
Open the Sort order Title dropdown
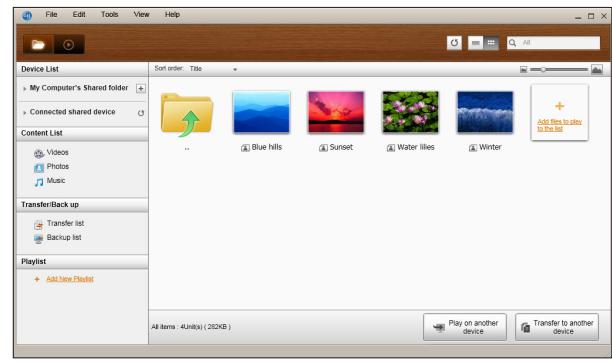(213, 69)
